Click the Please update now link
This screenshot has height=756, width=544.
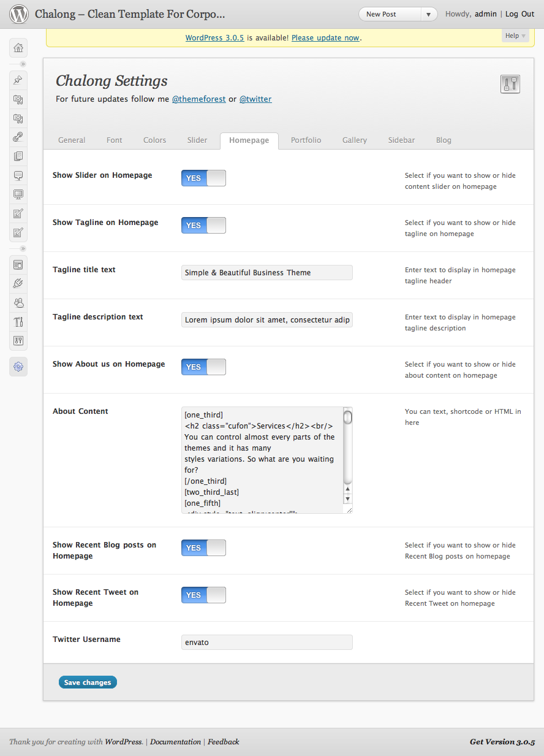pos(325,38)
